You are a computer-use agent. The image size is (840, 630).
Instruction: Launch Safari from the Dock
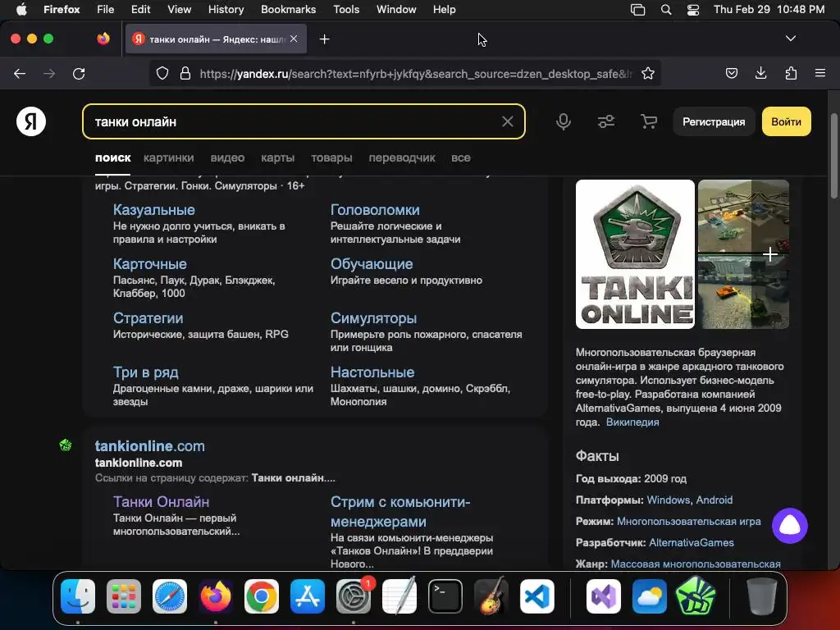(x=170, y=596)
